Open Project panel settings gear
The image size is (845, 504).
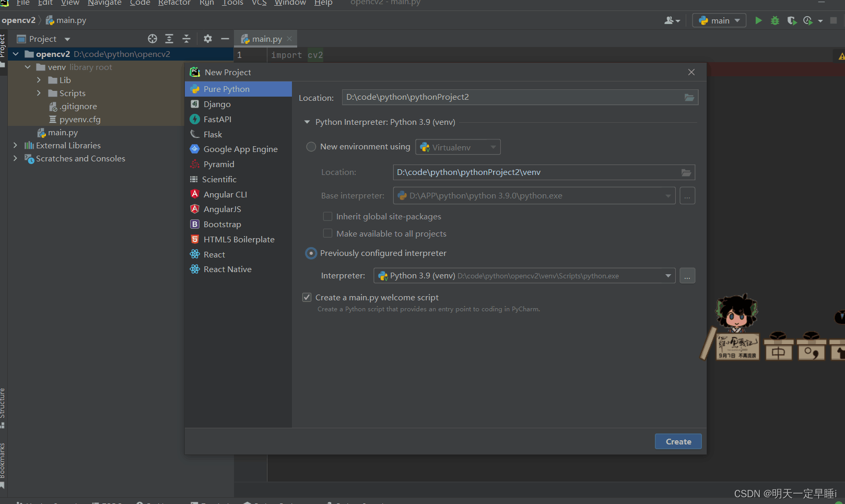(208, 39)
